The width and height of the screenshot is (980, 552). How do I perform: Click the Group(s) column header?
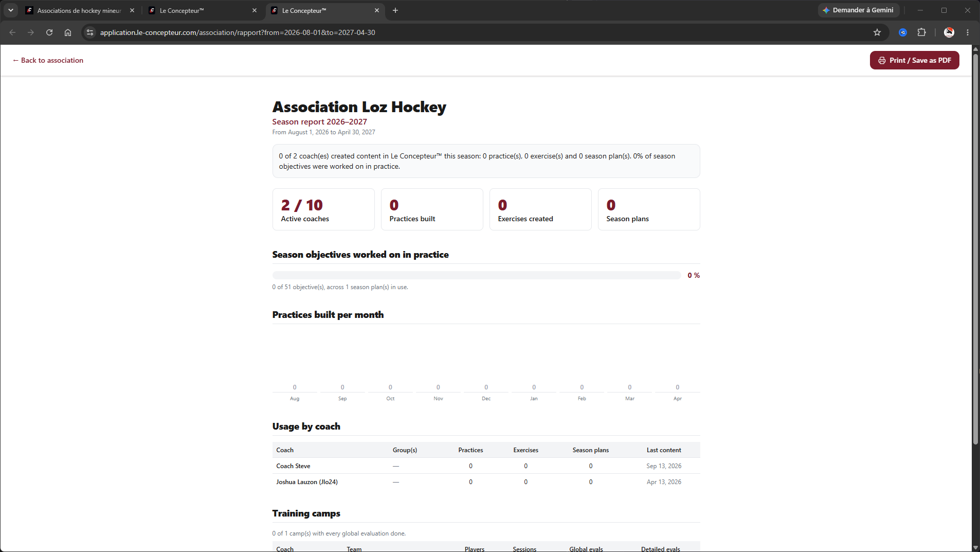pos(405,450)
